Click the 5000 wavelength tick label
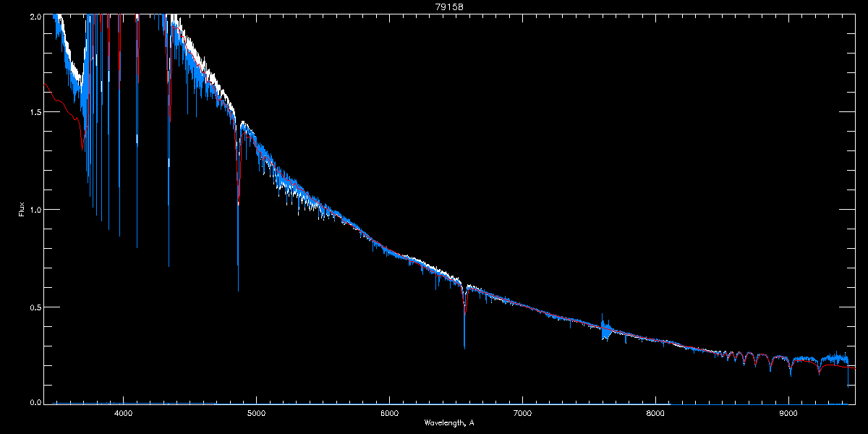This screenshot has width=868, height=434. pos(256,413)
